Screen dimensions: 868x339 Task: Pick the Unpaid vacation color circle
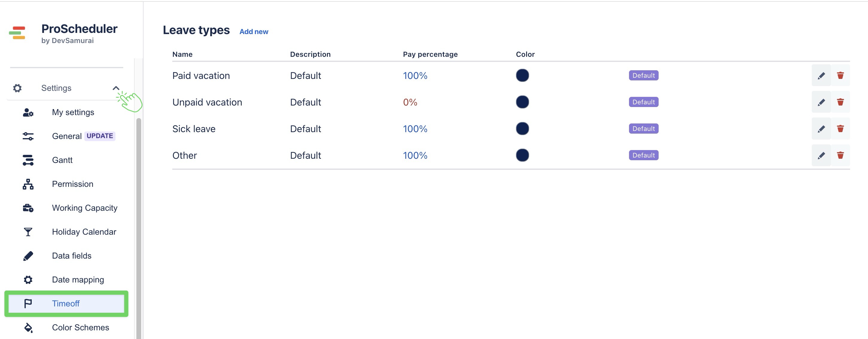pyautogui.click(x=522, y=102)
